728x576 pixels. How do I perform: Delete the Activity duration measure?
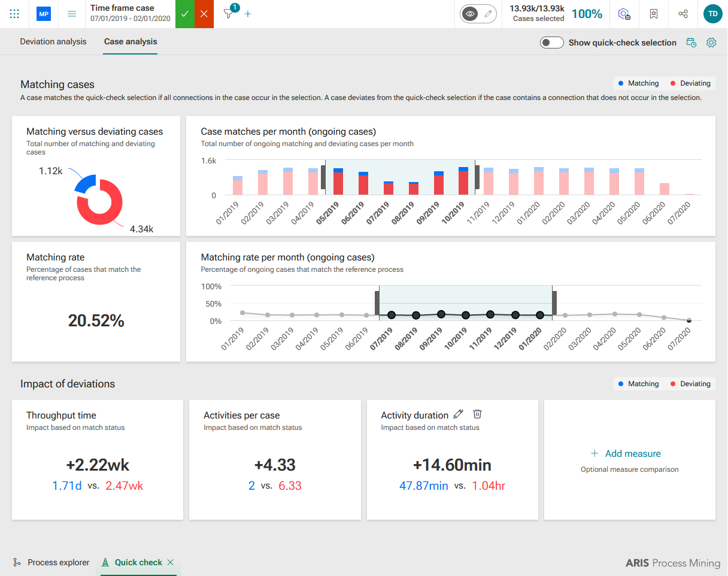tap(477, 414)
